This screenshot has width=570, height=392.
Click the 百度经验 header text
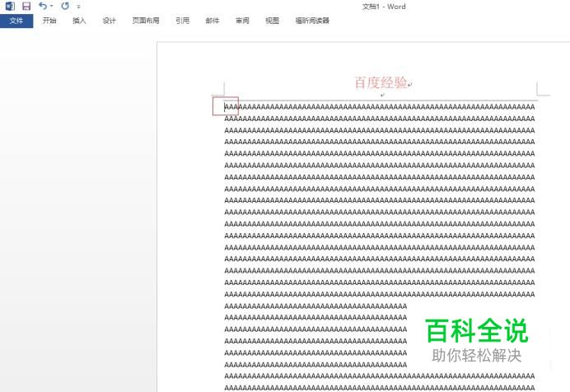[x=381, y=83]
